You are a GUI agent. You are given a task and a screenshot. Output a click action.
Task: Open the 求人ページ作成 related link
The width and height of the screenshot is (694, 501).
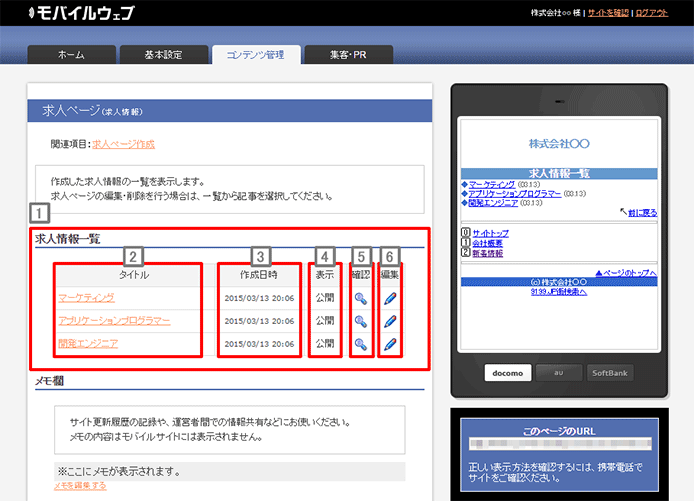124,144
